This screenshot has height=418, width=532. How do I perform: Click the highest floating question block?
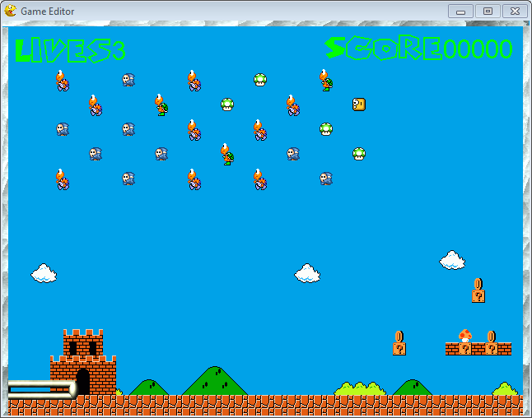point(478,296)
